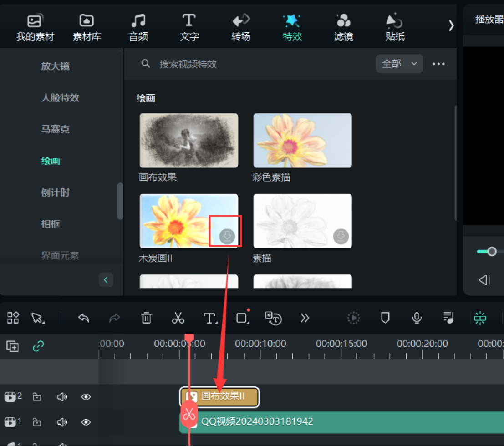Switch to the 文字 text tab

point(189,28)
